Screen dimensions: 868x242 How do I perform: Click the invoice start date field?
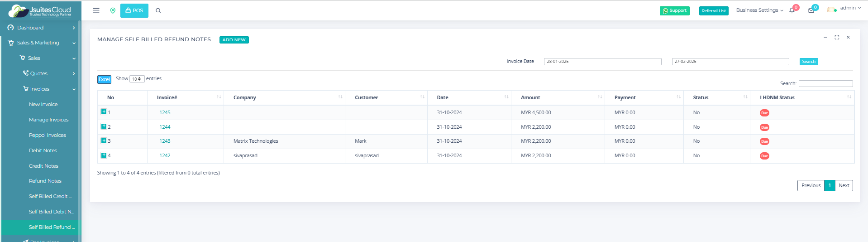click(602, 62)
